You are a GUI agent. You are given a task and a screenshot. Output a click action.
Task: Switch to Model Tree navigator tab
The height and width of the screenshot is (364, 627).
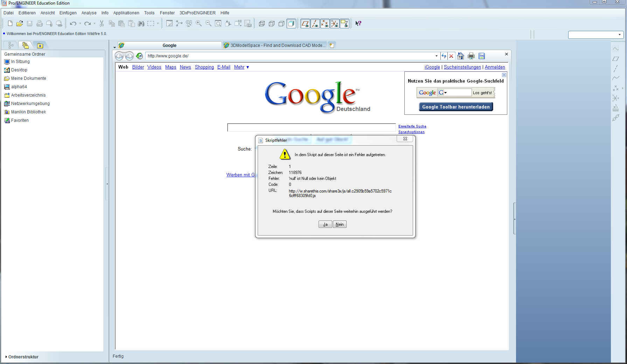coord(11,45)
